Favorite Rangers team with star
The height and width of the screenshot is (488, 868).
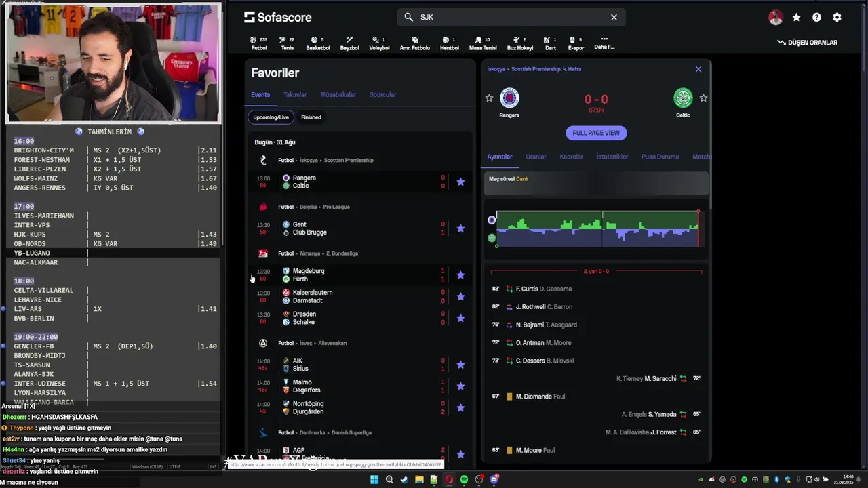(489, 98)
